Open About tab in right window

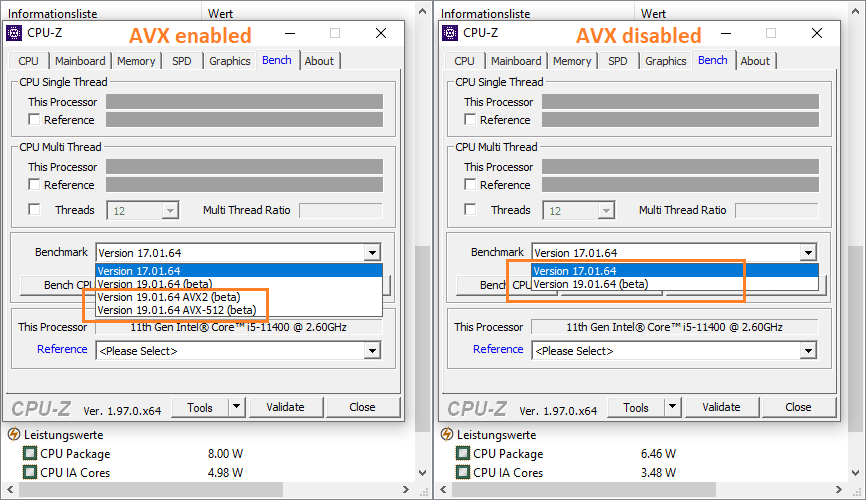[755, 61]
